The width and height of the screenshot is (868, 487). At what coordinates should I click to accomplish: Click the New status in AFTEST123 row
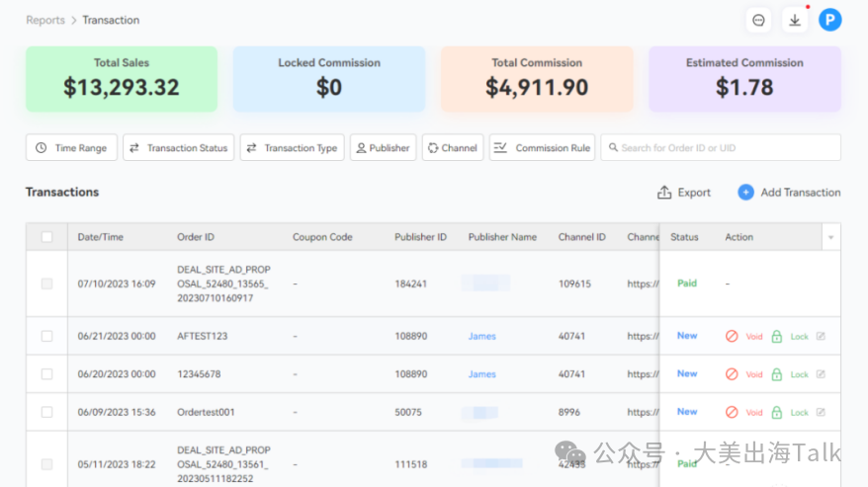tap(687, 336)
